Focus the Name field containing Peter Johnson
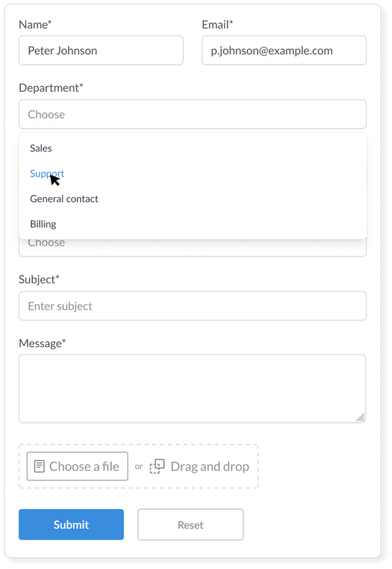The image size is (392, 569). (101, 50)
